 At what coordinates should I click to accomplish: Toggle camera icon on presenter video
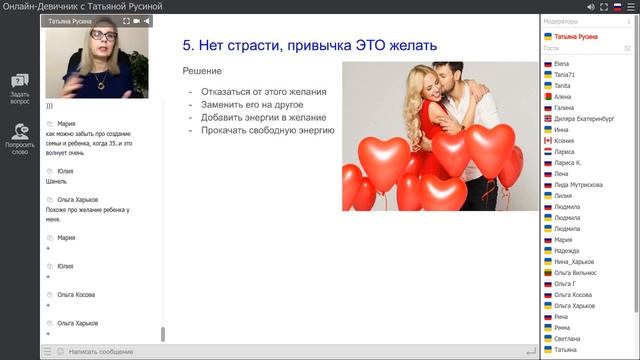click(x=136, y=21)
